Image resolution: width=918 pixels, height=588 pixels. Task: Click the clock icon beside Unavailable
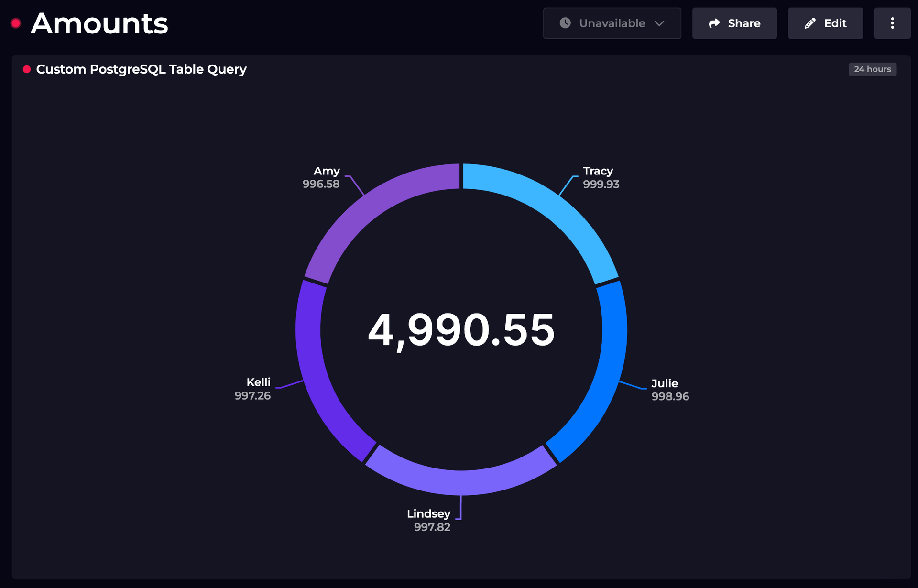pos(565,23)
